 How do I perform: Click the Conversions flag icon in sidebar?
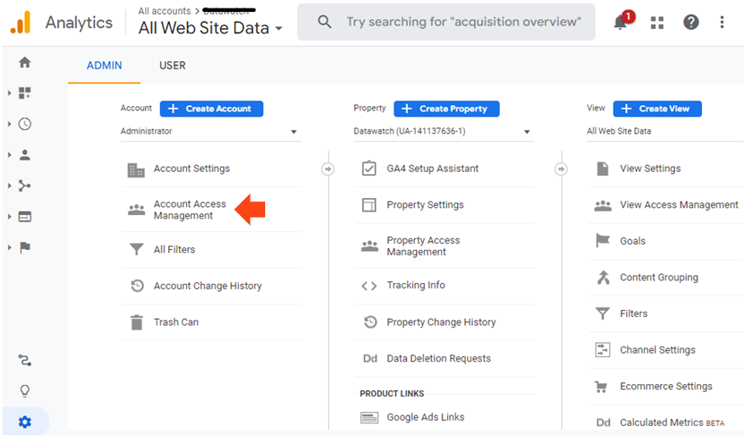click(25, 247)
